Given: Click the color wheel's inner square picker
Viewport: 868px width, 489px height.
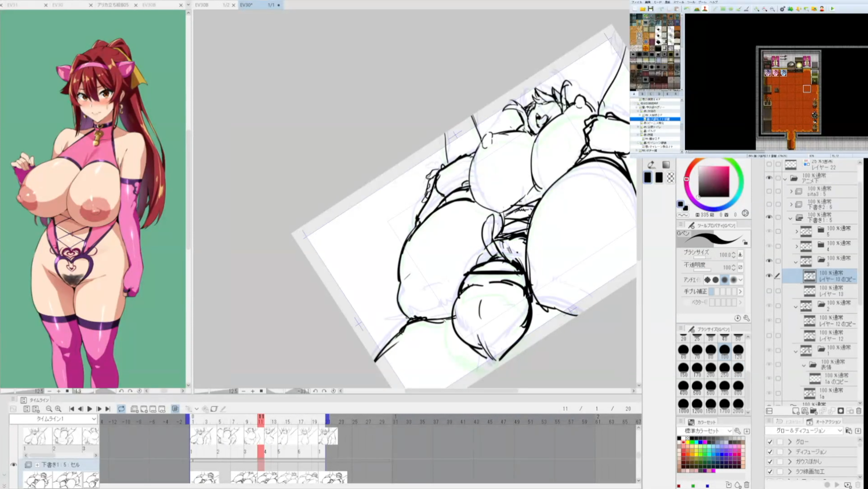Looking at the screenshot, I should pos(714,181).
